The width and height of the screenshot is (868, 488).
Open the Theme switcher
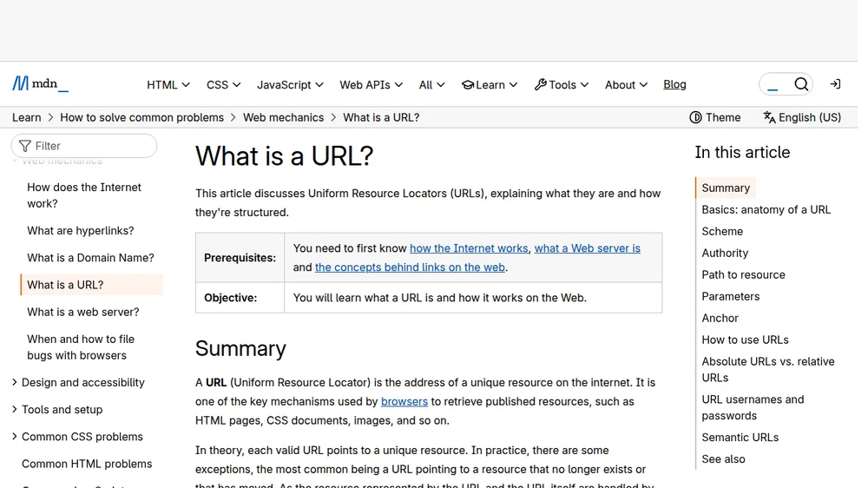pos(714,117)
